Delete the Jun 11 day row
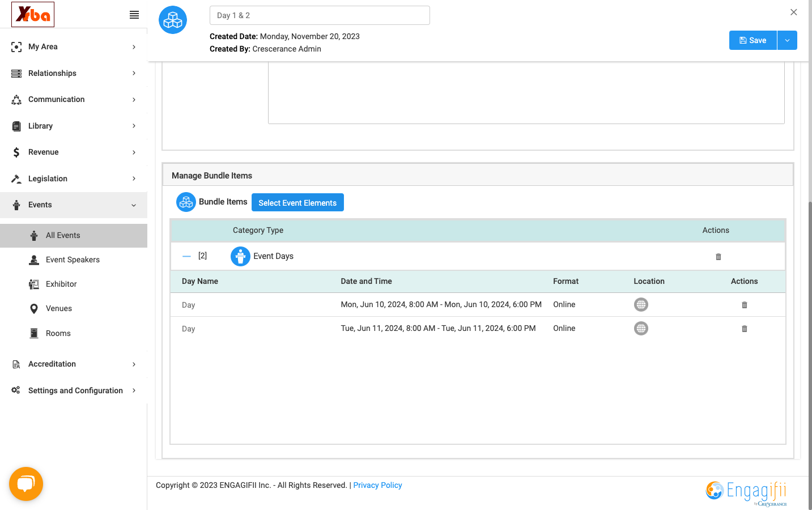This screenshot has height=510, width=812. pos(745,329)
